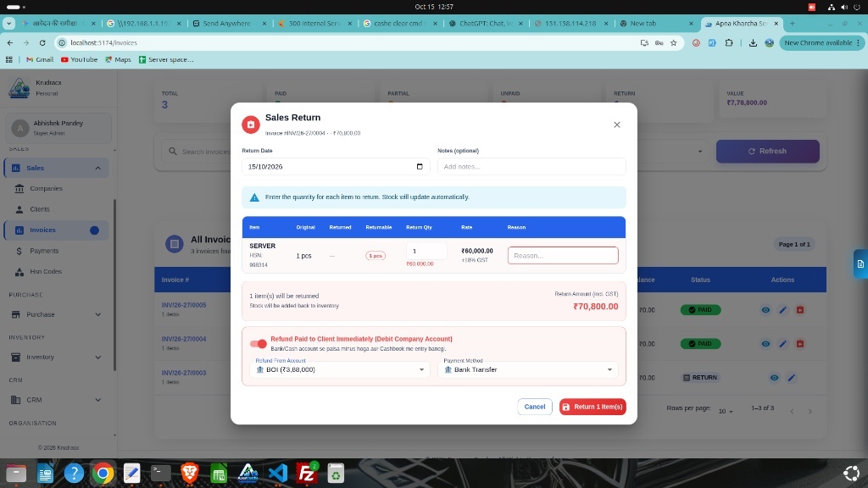Open Companies in the sidebar
Image resolution: width=868 pixels, height=488 pixels.
(x=46, y=189)
